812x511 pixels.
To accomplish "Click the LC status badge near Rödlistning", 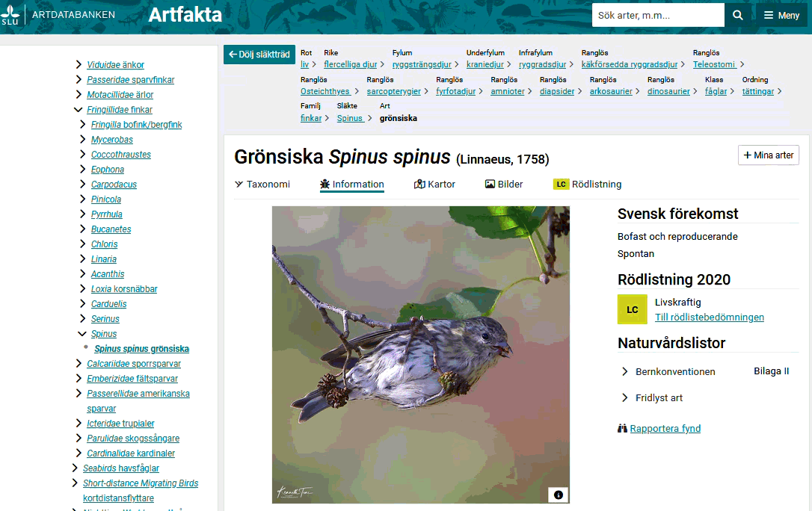I will (561, 184).
